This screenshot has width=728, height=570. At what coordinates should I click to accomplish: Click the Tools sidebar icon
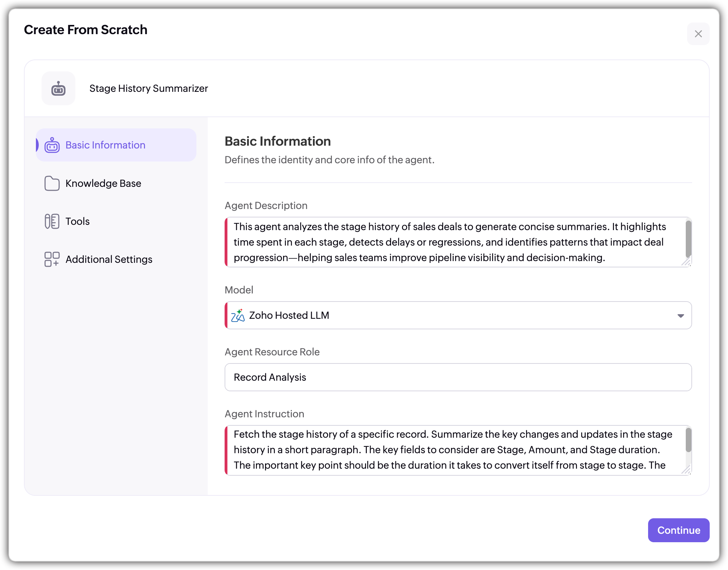click(x=52, y=221)
